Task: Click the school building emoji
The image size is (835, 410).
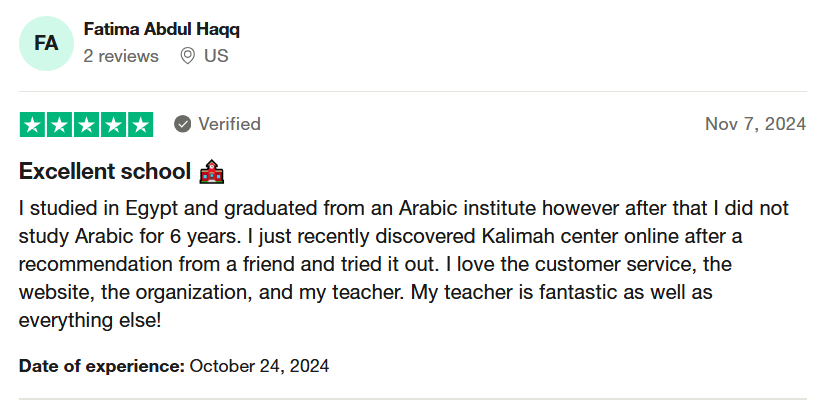Action: coord(211,171)
